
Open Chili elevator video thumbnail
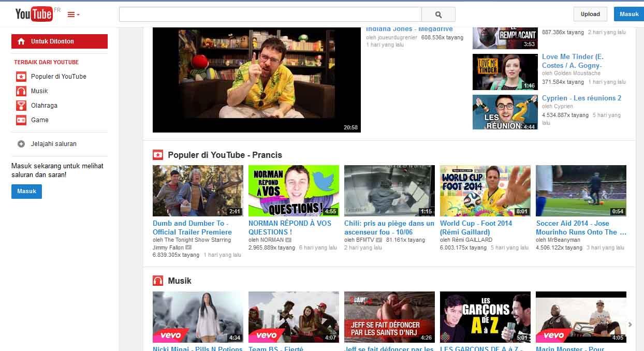(x=389, y=191)
